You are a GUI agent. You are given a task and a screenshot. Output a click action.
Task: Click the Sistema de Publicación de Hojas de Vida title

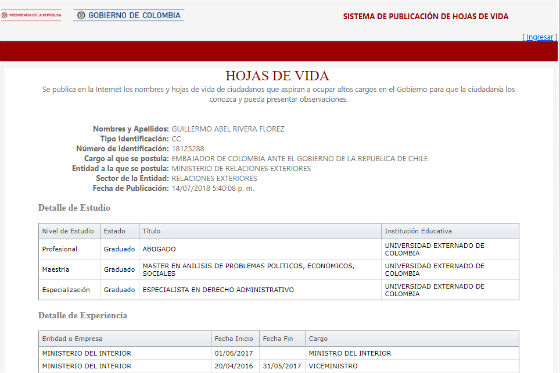point(425,16)
